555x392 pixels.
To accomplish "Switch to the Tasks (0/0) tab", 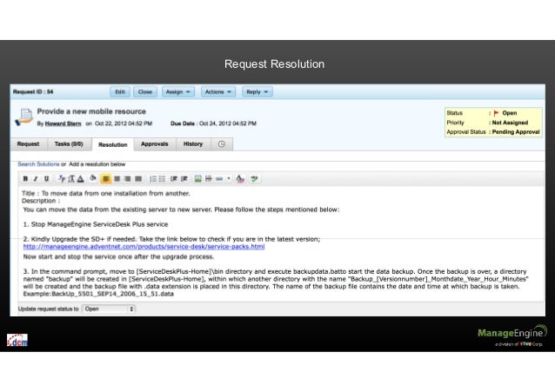I will point(69,144).
